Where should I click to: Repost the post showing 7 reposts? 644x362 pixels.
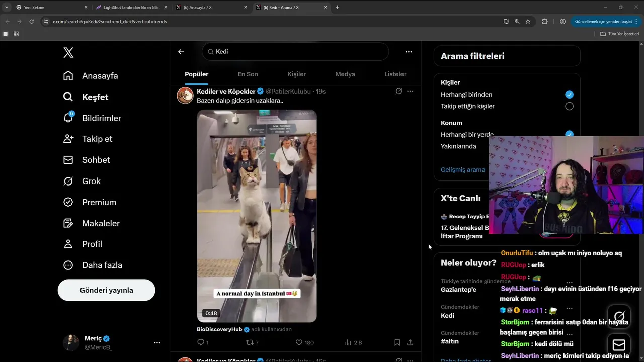[x=252, y=342]
